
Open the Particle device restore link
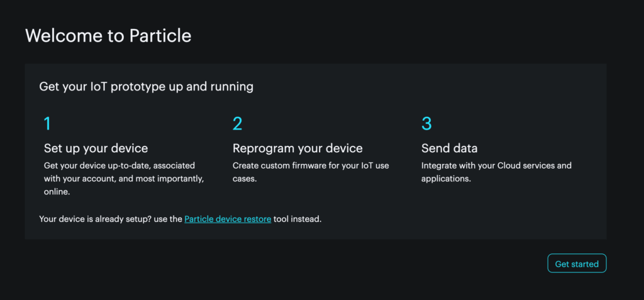[228, 219]
